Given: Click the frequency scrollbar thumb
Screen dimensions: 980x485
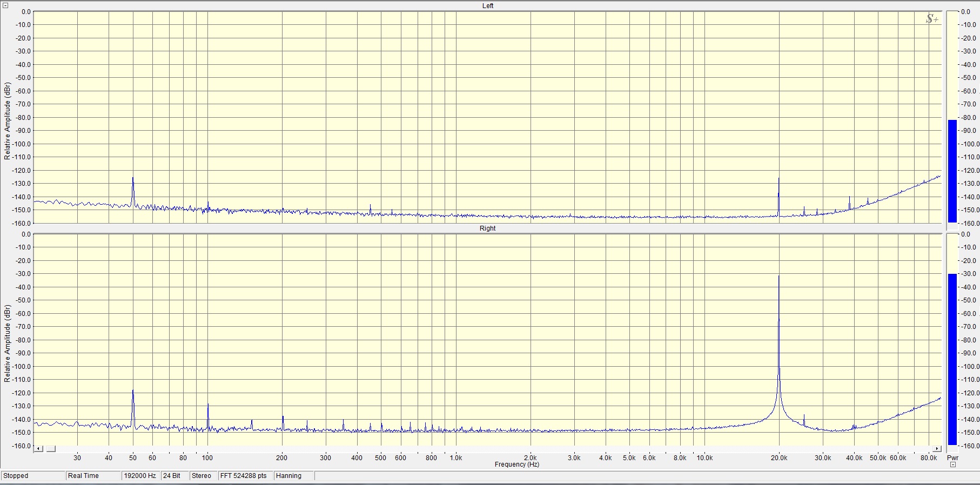Looking at the screenshot, I should click(50, 449).
